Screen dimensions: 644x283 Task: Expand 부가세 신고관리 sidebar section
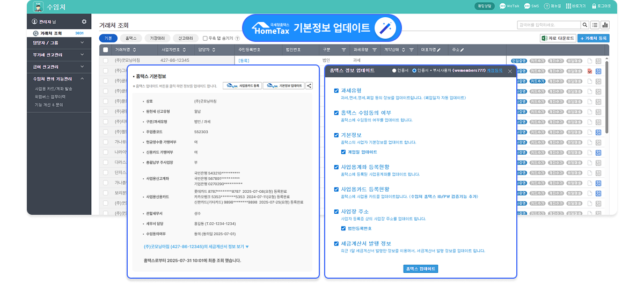point(60,54)
